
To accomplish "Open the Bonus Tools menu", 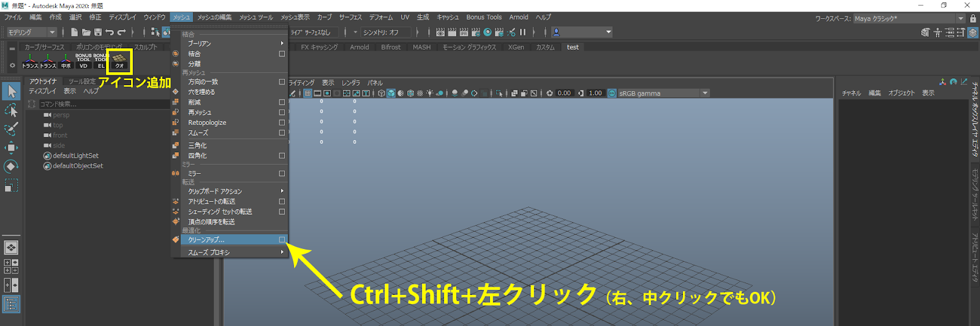I will click(x=484, y=17).
